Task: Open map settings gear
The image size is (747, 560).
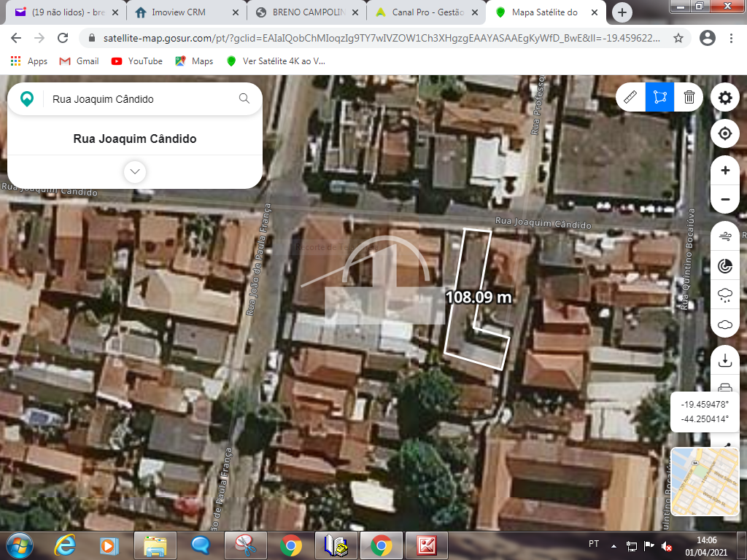Action: click(724, 98)
